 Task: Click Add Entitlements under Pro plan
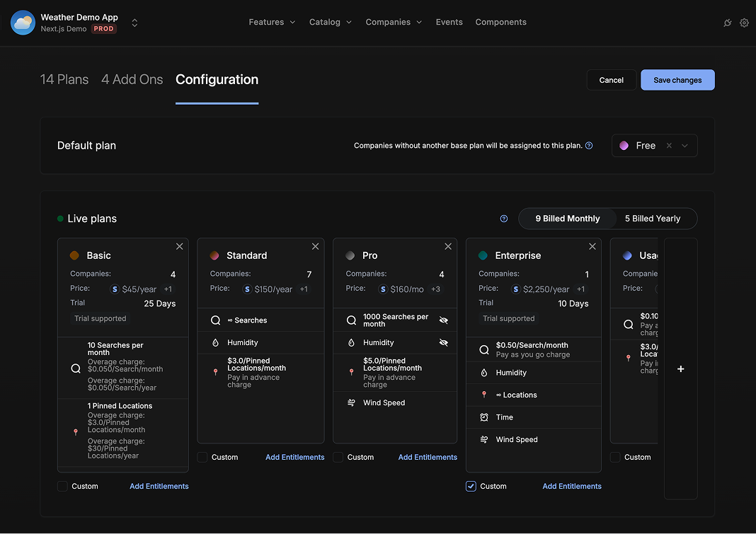428,457
